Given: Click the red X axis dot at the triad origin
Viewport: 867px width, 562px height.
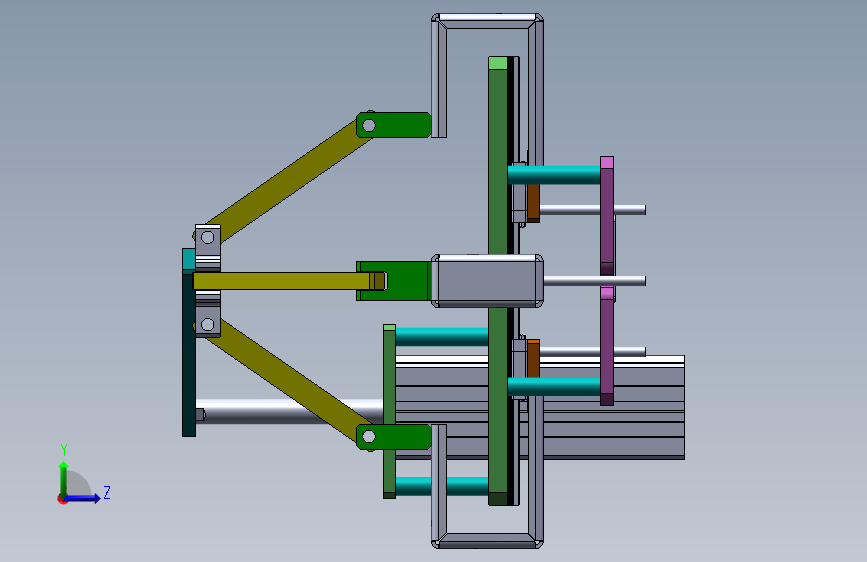Looking at the screenshot, I should coord(62,499).
